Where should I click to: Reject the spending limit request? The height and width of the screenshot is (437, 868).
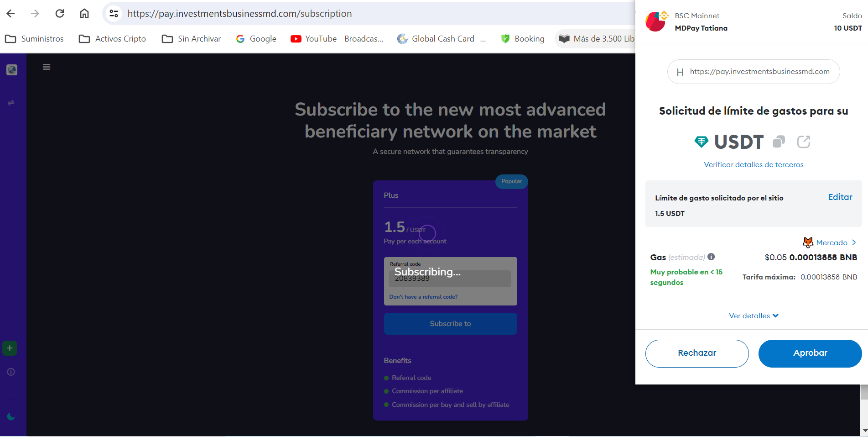696,353
